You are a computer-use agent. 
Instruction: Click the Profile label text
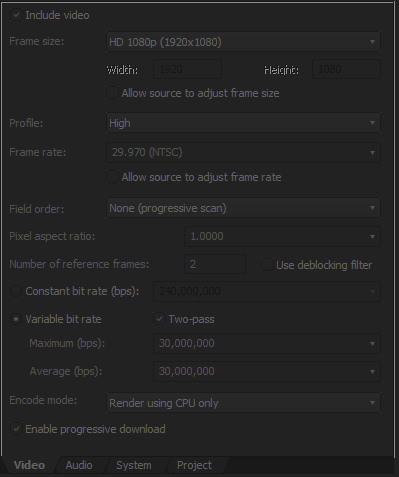26,123
